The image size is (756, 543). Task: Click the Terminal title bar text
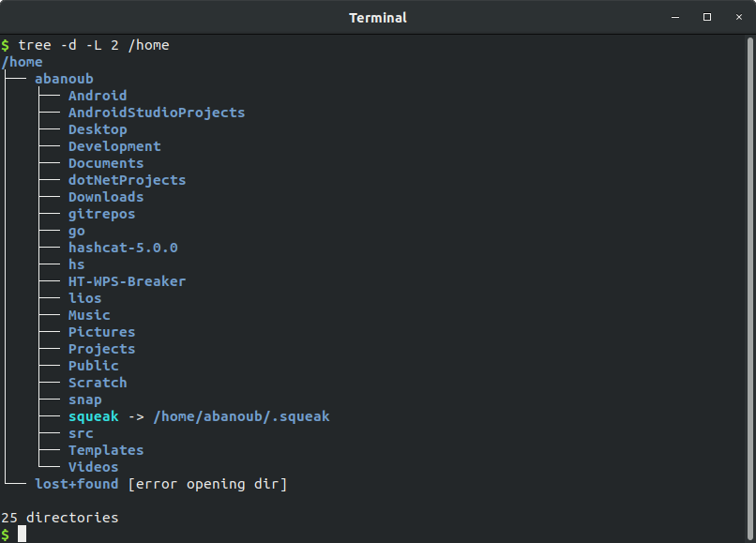point(378,18)
